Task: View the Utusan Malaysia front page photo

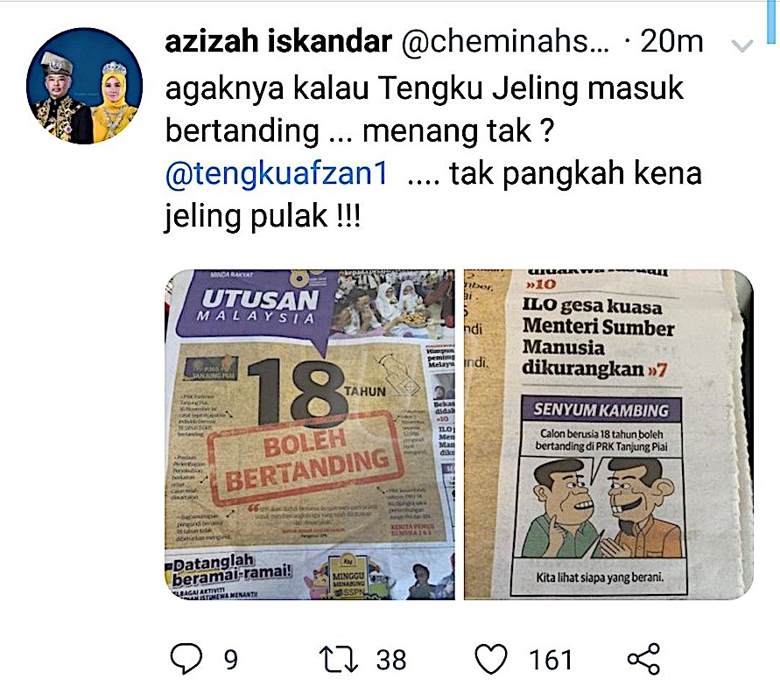Action: click(310, 435)
